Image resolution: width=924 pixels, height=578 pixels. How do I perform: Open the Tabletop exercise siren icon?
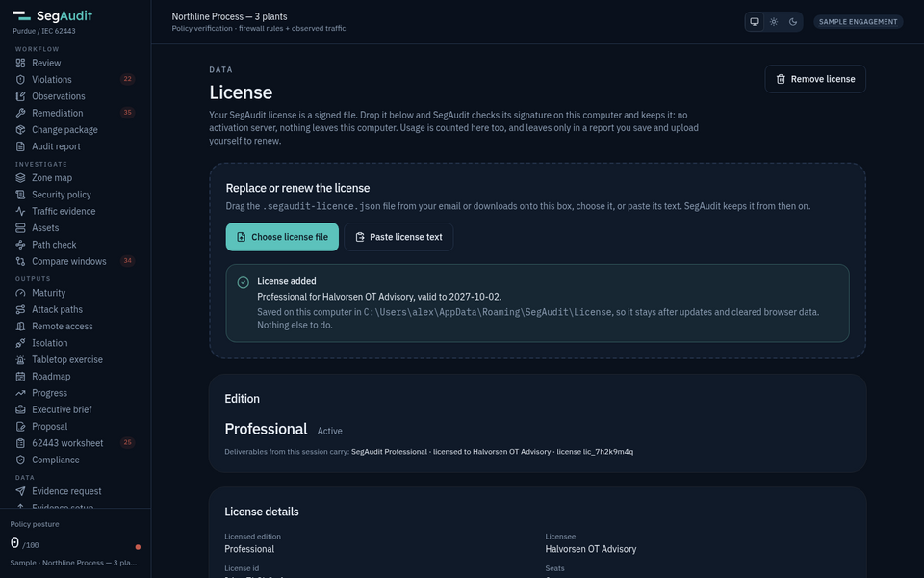click(20, 359)
